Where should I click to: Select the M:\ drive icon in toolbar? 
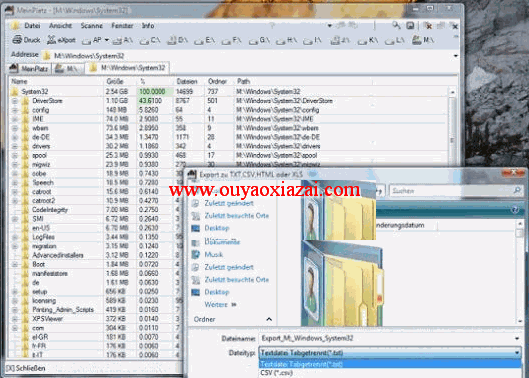[x=417, y=40]
